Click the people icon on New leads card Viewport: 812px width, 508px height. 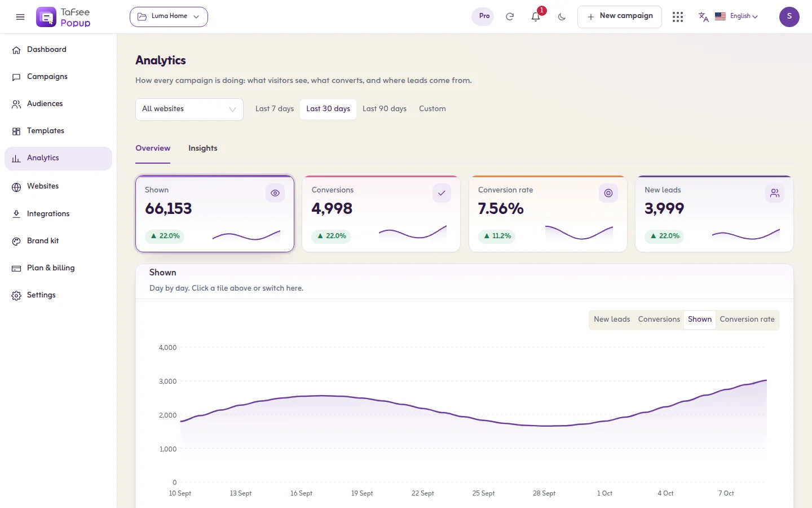point(775,193)
